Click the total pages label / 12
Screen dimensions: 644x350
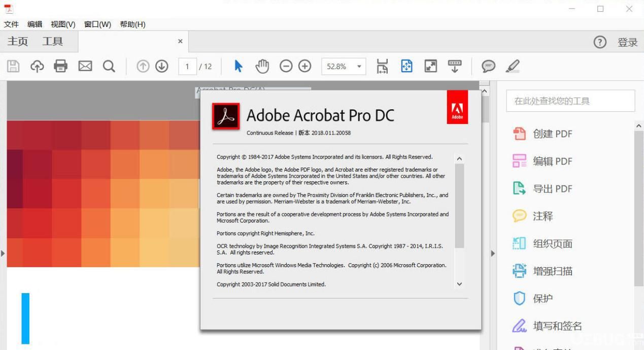click(206, 66)
